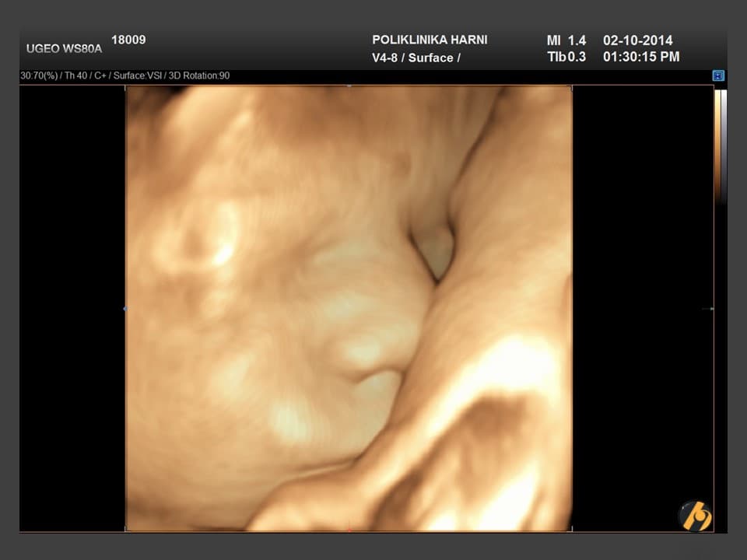The image size is (747, 560).
Task: Click the POLIKLINIKA HARNI clinic name
Action: tap(430, 40)
